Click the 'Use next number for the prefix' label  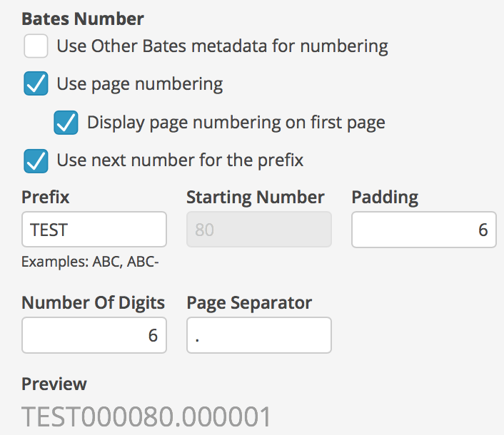click(x=180, y=160)
